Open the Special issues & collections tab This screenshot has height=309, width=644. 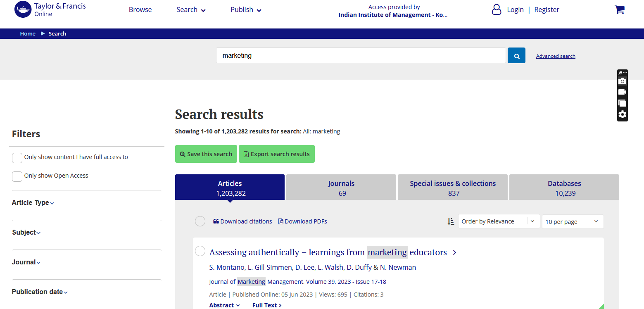point(453,188)
